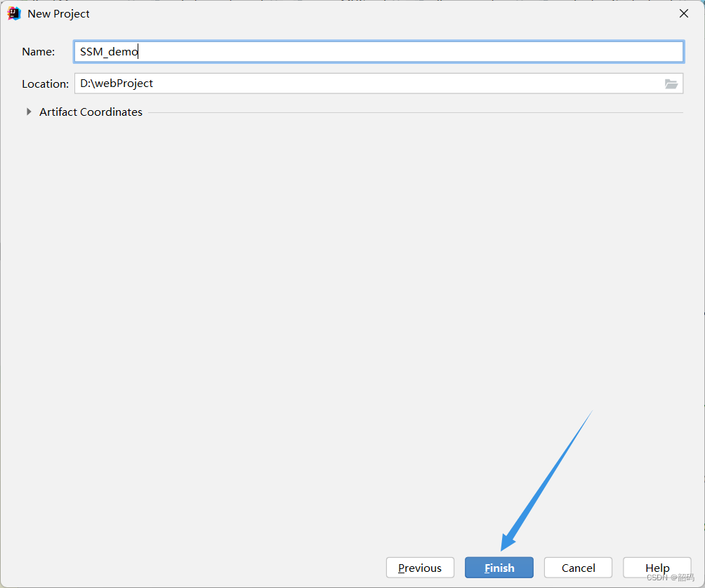
Task: Click the Name: label
Action: coord(38,52)
